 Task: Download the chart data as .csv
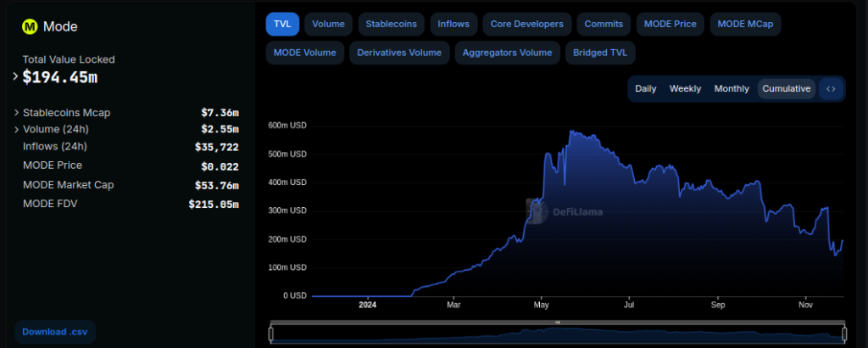(x=55, y=332)
